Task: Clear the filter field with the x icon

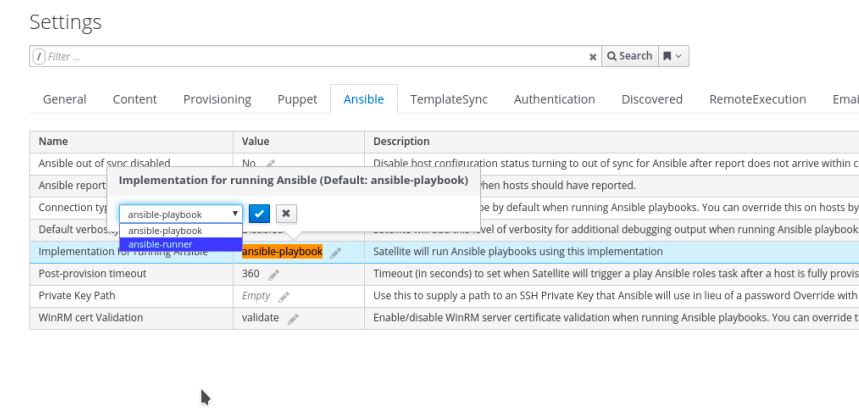Action: [593, 57]
